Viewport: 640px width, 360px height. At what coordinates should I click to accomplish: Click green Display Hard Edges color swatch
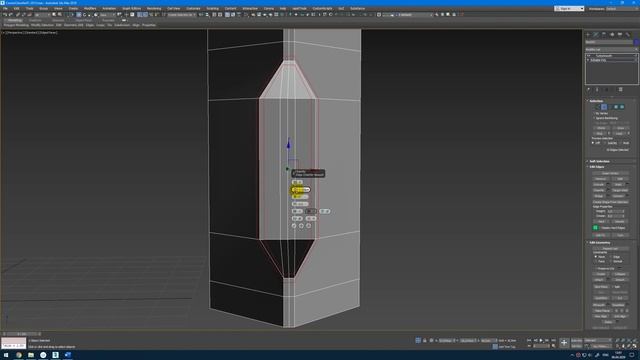pyautogui.click(x=596, y=228)
